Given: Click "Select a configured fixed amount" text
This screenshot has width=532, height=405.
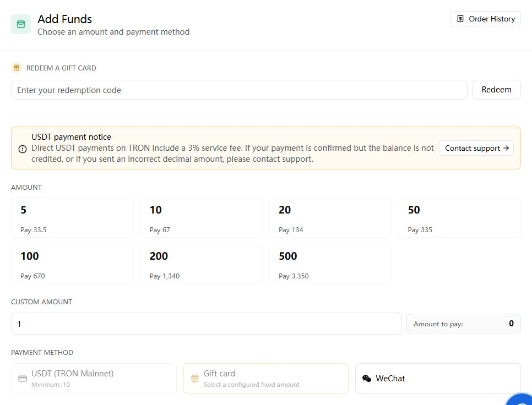Looking at the screenshot, I should pyautogui.click(x=252, y=385).
